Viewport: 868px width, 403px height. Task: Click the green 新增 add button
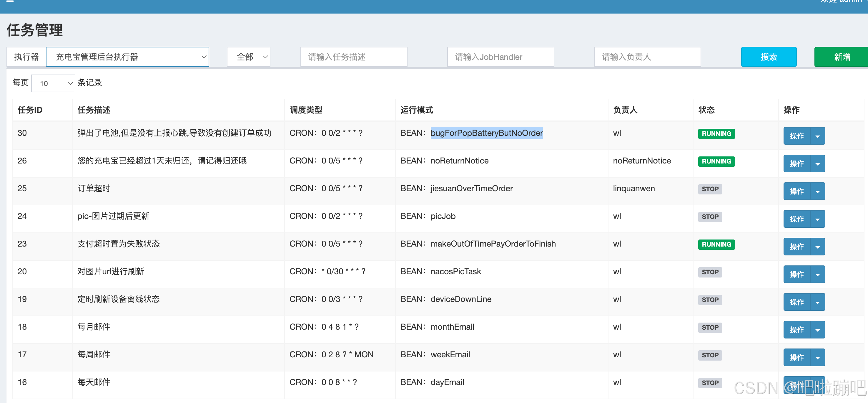pyautogui.click(x=842, y=57)
